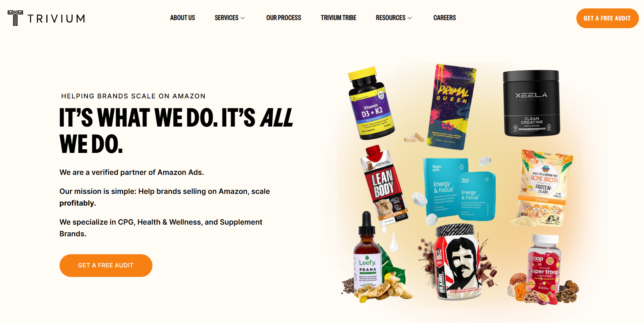Select the Bone Broth Protein bag

[x=545, y=188]
